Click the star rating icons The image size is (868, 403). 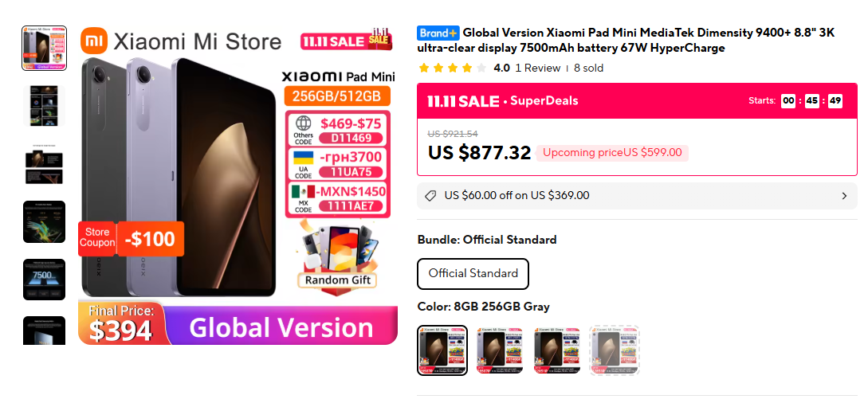point(453,68)
